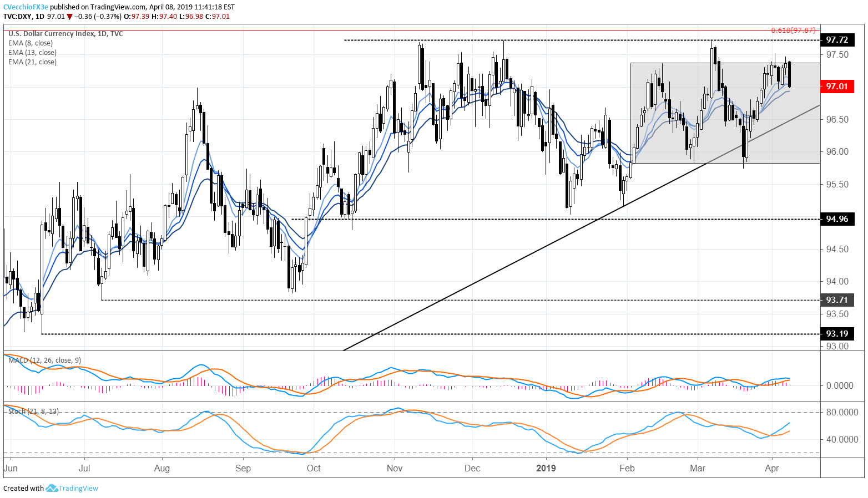This screenshot has height=498, width=868.
Task: Click the TVC:DXY symbol text in header
Action: coord(18,17)
